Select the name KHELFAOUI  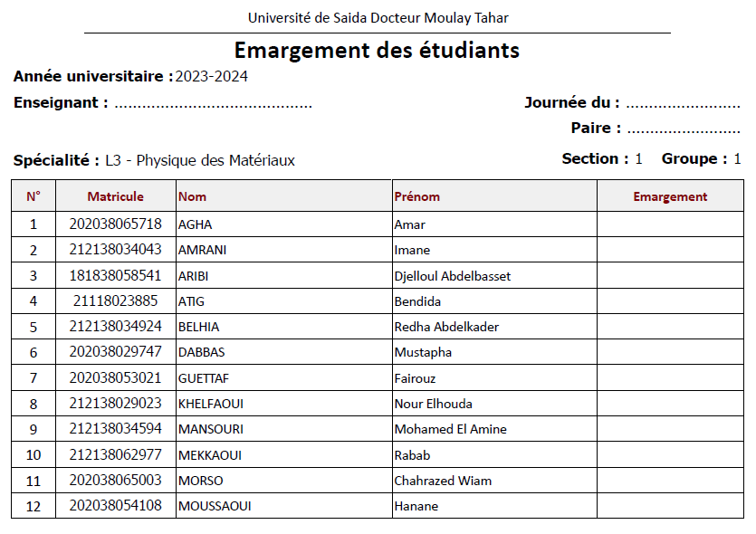211,404
